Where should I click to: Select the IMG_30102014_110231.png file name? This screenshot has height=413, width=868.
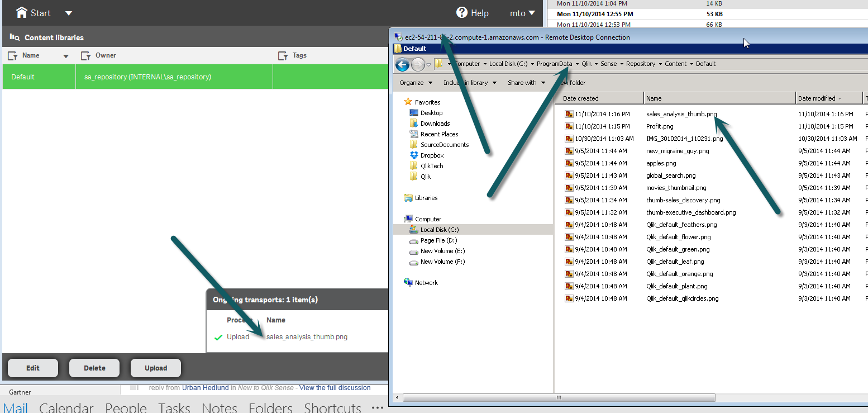click(x=685, y=139)
